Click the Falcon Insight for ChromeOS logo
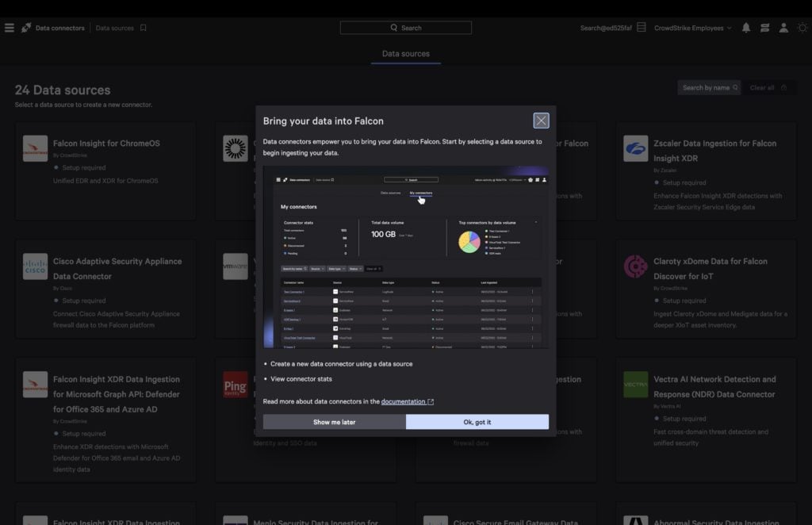This screenshot has width=812, height=525. click(x=35, y=148)
